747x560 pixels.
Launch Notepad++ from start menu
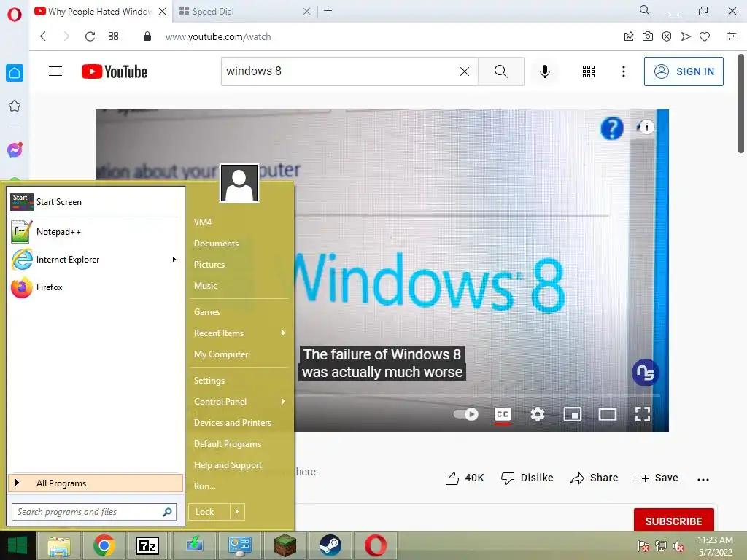click(x=96, y=232)
